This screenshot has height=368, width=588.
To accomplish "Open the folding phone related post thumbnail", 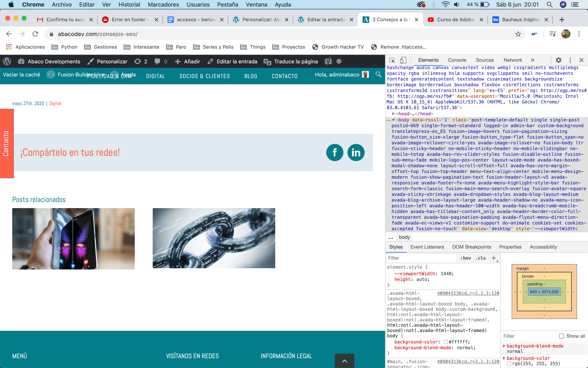I will tap(73, 239).
